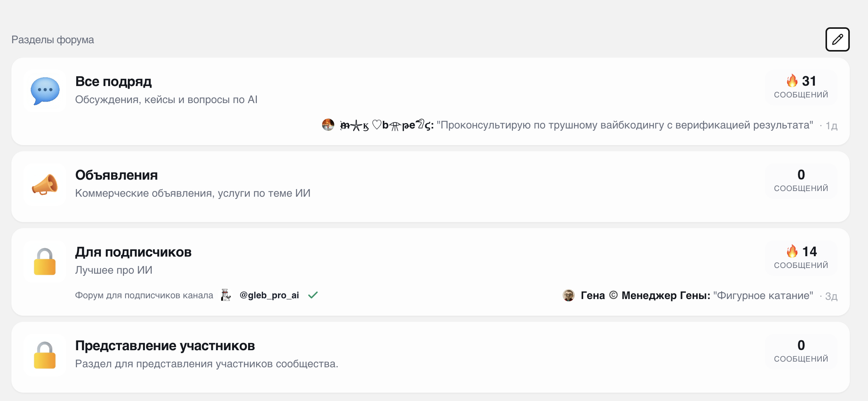Click the speech bubble icon of Все подряд

pyautogui.click(x=44, y=91)
